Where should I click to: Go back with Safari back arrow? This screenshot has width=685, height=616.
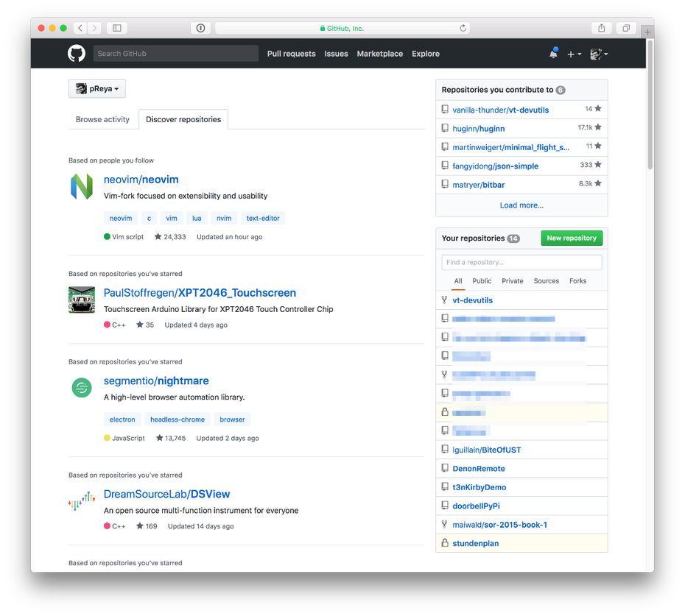point(80,28)
